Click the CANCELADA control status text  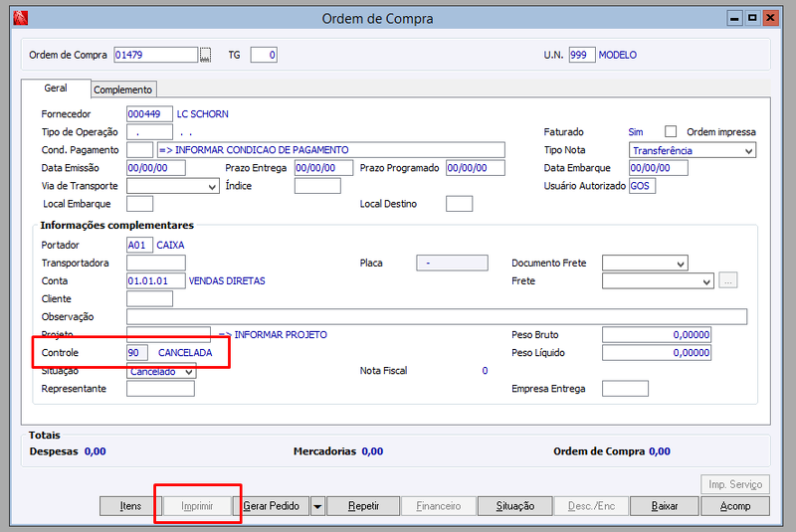coord(185,353)
